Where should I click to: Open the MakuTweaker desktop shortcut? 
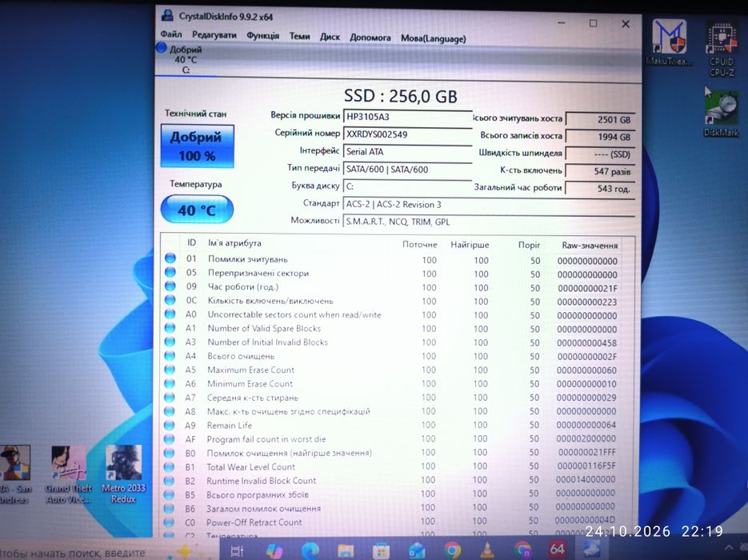pyautogui.click(x=670, y=42)
